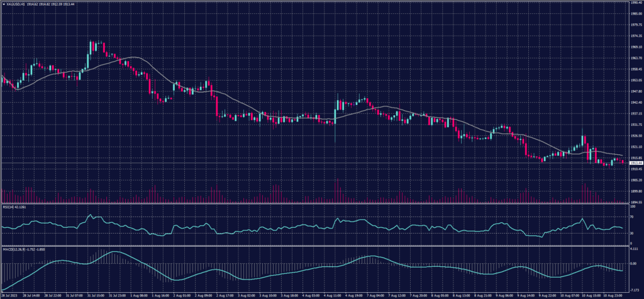The image size is (644, 299).
Task: Click the 1990.40 label on price axis
Action: coord(635,3)
